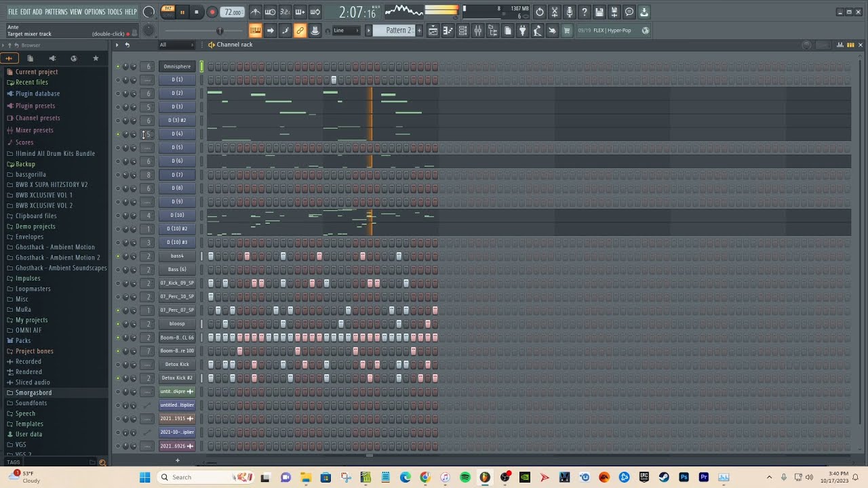The width and height of the screenshot is (868, 488).
Task: Expand the Current project folder
Action: [37, 72]
